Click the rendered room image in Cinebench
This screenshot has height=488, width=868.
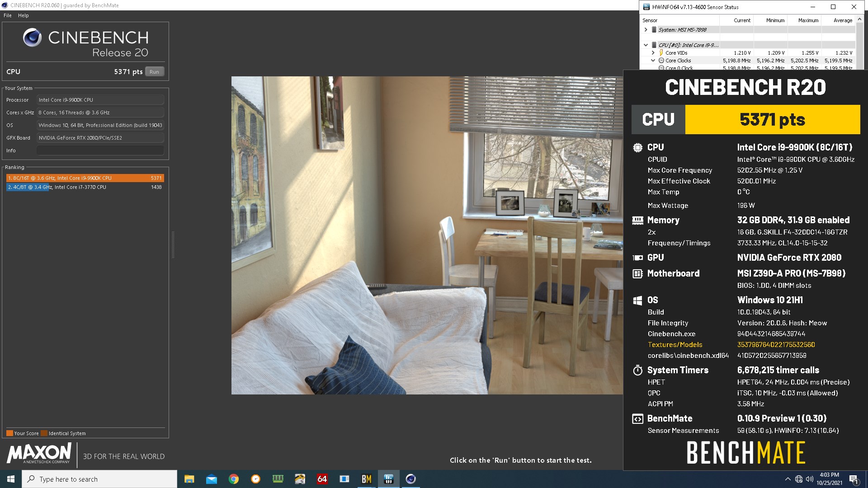427,235
